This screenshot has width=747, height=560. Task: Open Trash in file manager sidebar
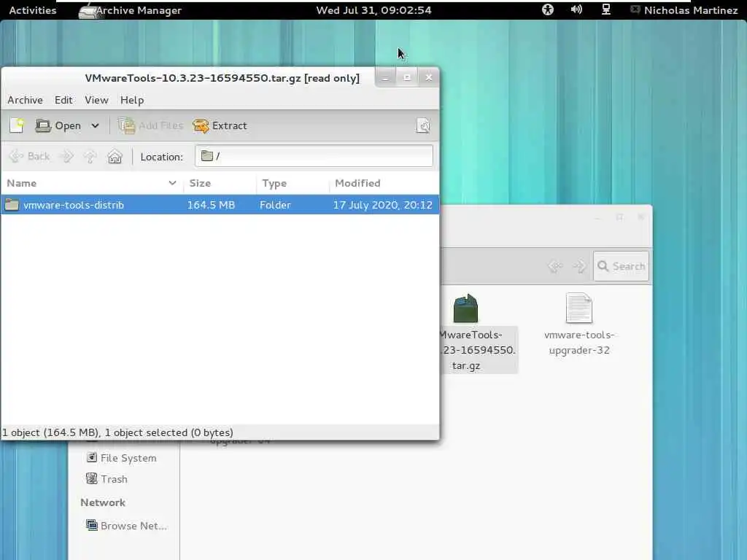[x=114, y=479]
